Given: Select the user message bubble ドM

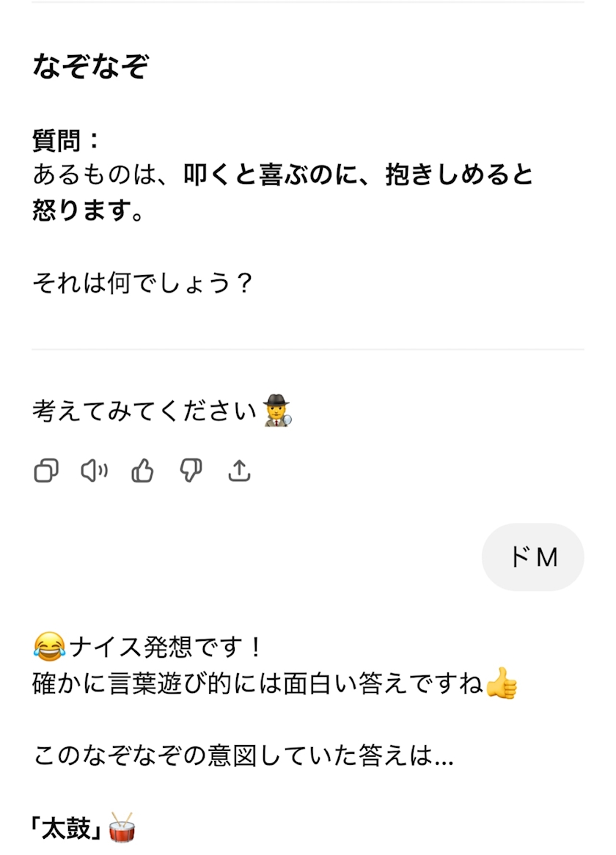Looking at the screenshot, I should [x=533, y=557].
